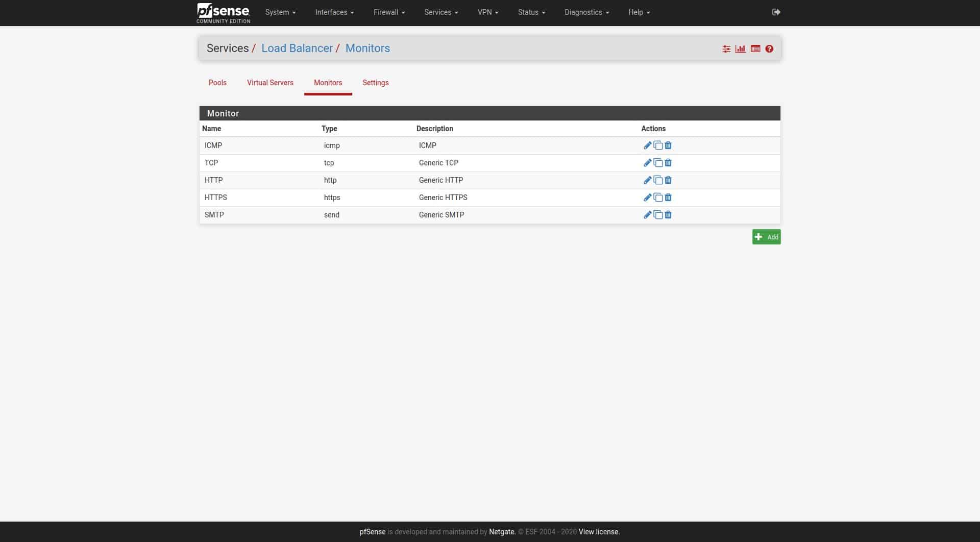Edit the ICMP monitor with pencil icon
980x542 pixels.
click(x=647, y=145)
